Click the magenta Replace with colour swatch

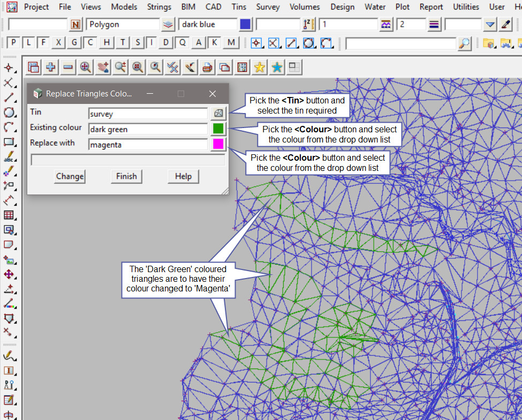218,144
